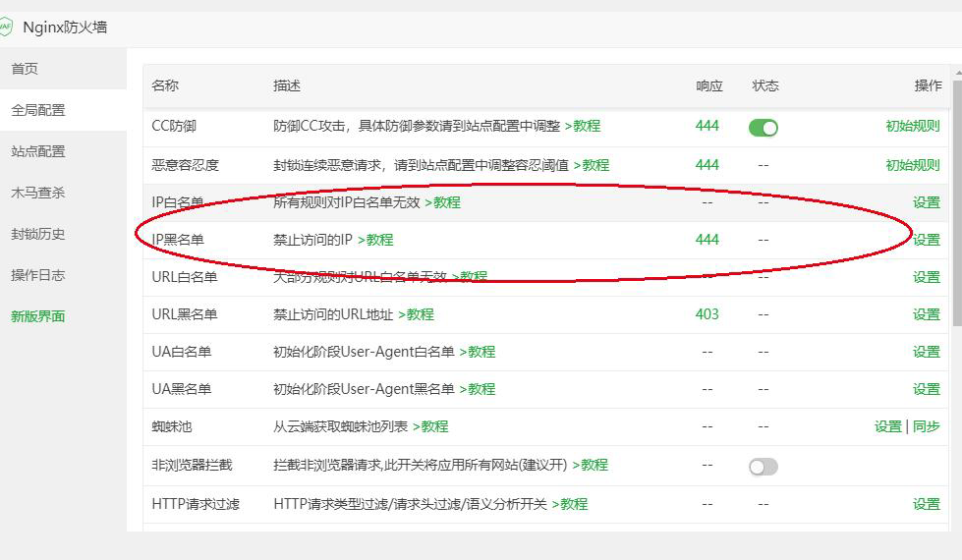Open 木马查杀 sidebar section
Screen dimensions: 962x560
click(38, 193)
